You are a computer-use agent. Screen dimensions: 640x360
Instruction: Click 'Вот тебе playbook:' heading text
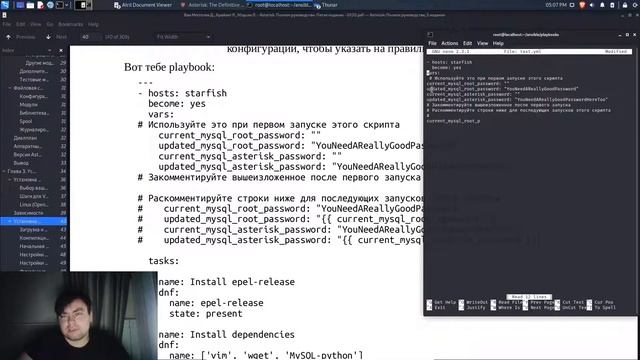169,67
